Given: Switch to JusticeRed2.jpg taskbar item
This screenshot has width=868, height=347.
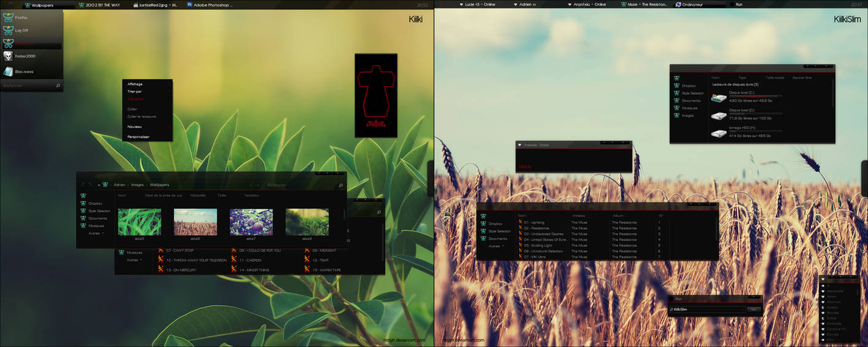Looking at the screenshot, I should click(x=155, y=5).
